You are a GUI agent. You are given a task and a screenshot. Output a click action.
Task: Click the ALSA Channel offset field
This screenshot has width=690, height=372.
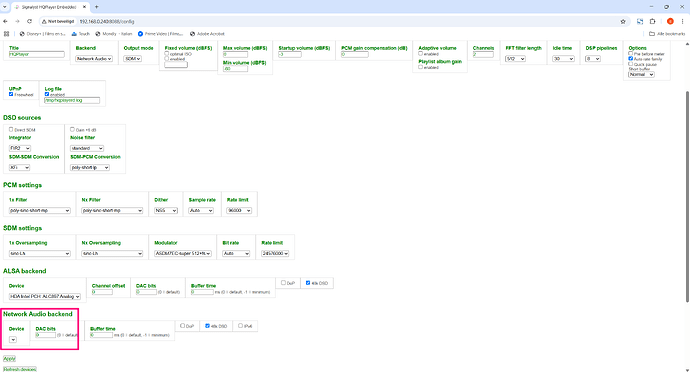click(102, 292)
